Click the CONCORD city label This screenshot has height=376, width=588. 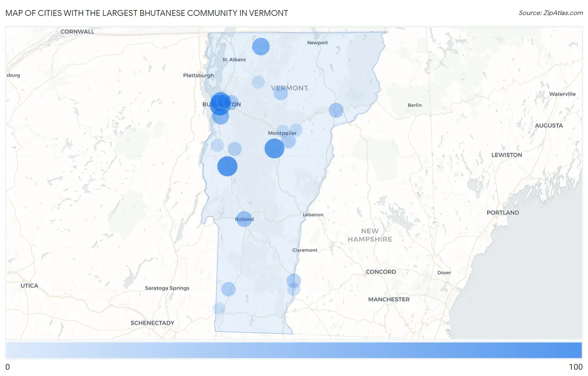click(381, 272)
